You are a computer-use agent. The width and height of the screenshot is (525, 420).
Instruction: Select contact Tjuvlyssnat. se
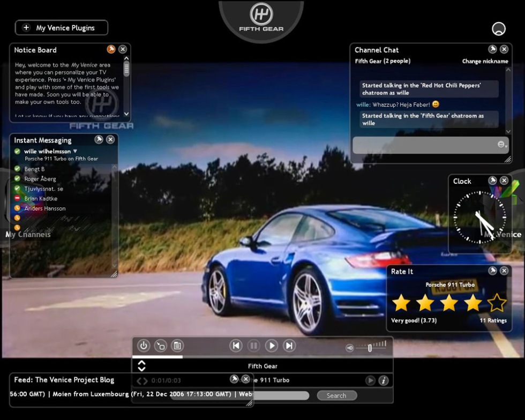coord(43,189)
